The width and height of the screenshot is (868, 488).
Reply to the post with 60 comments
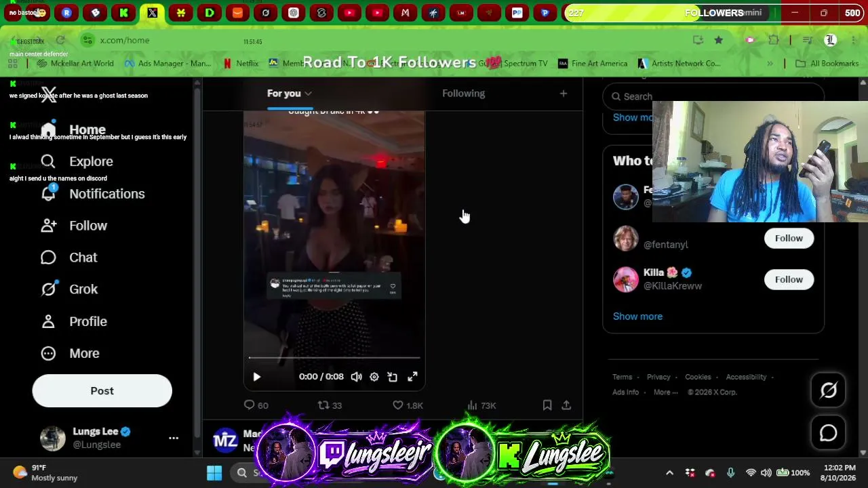point(256,405)
